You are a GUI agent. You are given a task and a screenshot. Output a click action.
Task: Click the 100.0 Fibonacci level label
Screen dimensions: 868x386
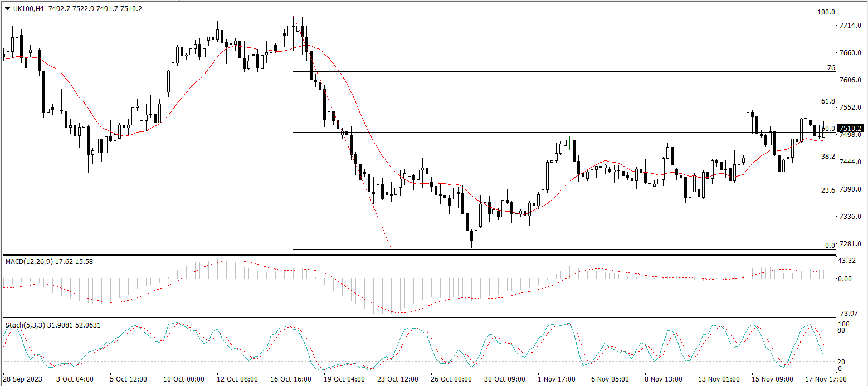(x=826, y=12)
